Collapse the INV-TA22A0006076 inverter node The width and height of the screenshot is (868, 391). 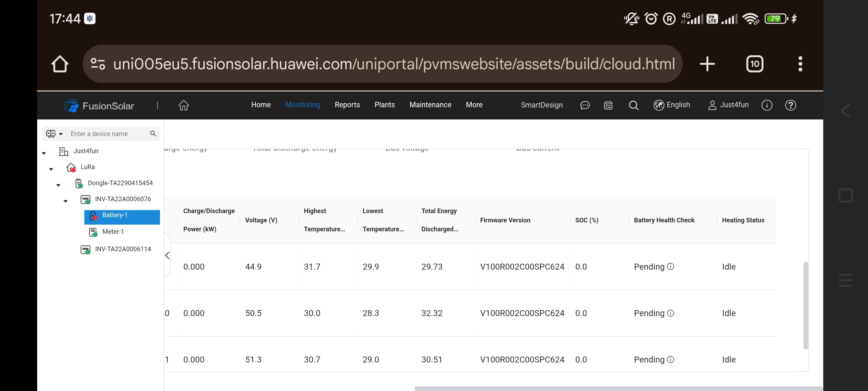pyautogui.click(x=66, y=201)
